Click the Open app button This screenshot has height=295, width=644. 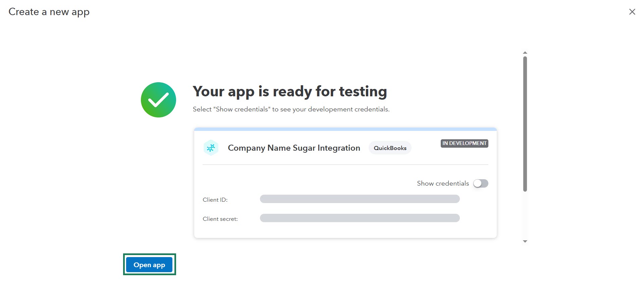click(149, 265)
